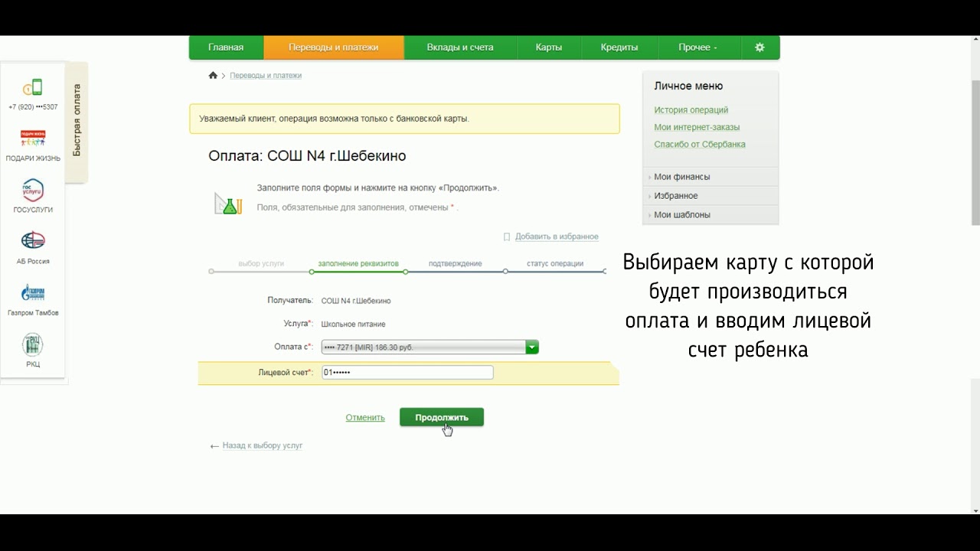Click the recipient СОШ N4 г.Шебекино value
The image size is (980, 551).
pos(356,301)
